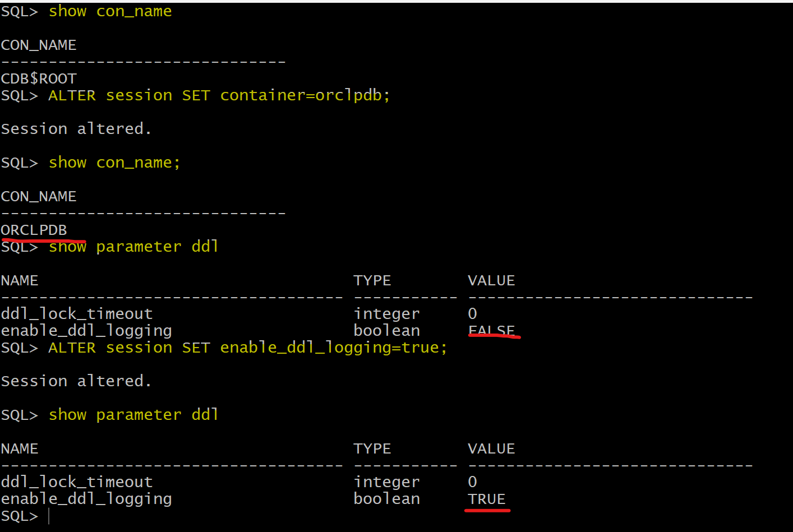This screenshot has height=532, width=793.
Task: Click the underlined TRUE value
Action: [487, 499]
